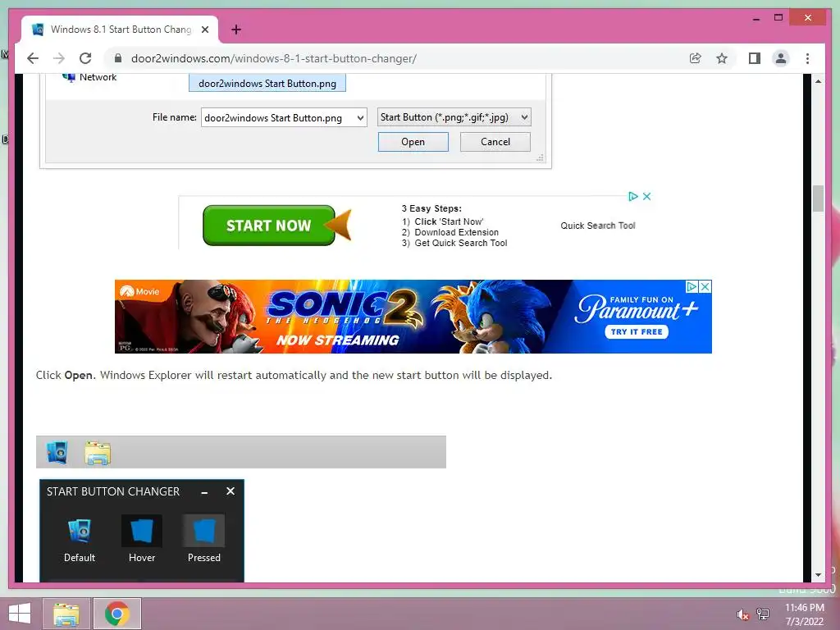Minimize the Chrome window

[756, 18]
